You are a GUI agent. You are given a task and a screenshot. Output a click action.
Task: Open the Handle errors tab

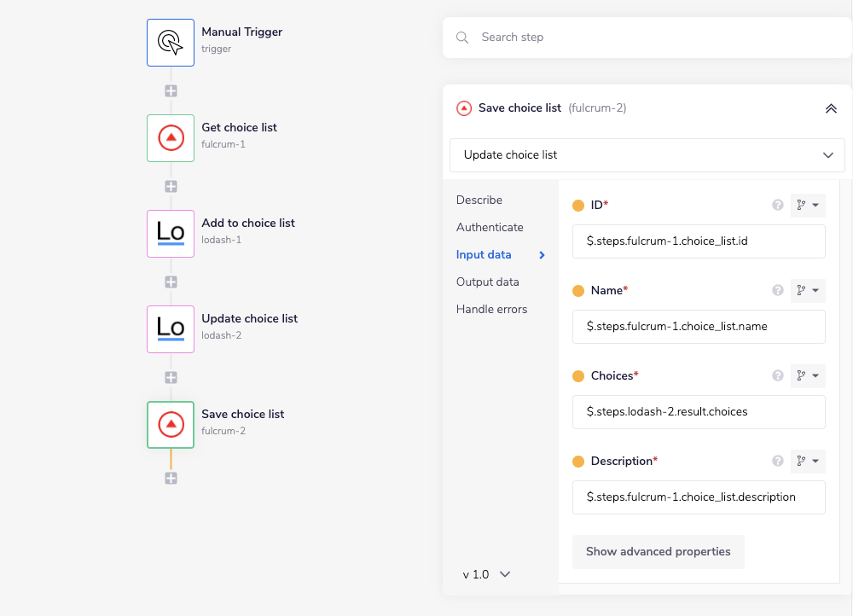[x=491, y=309]
